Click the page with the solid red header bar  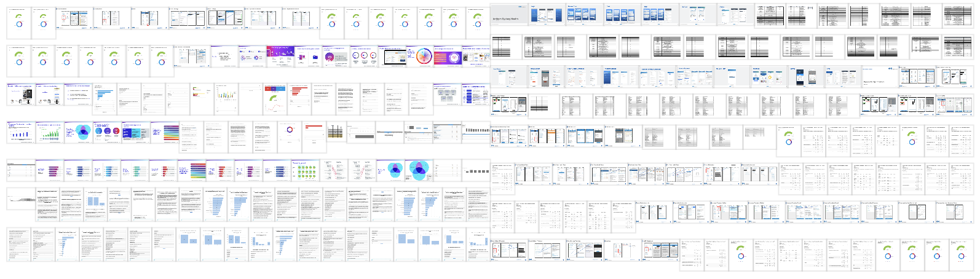tap(314, 132)
